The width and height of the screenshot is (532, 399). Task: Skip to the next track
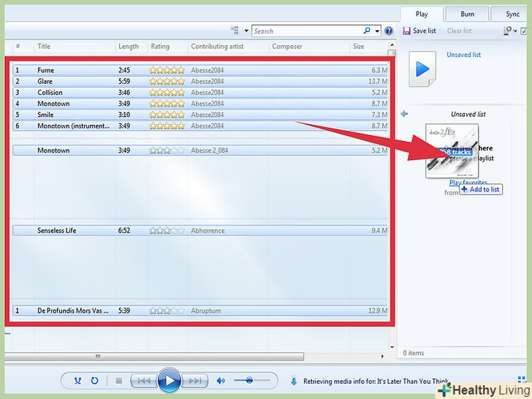[194, 381]
